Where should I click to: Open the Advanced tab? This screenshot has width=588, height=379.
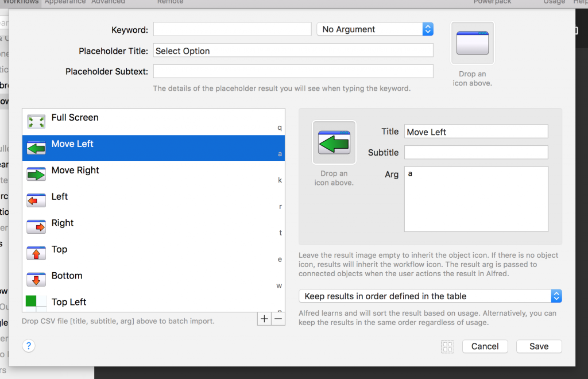point(108,2)
